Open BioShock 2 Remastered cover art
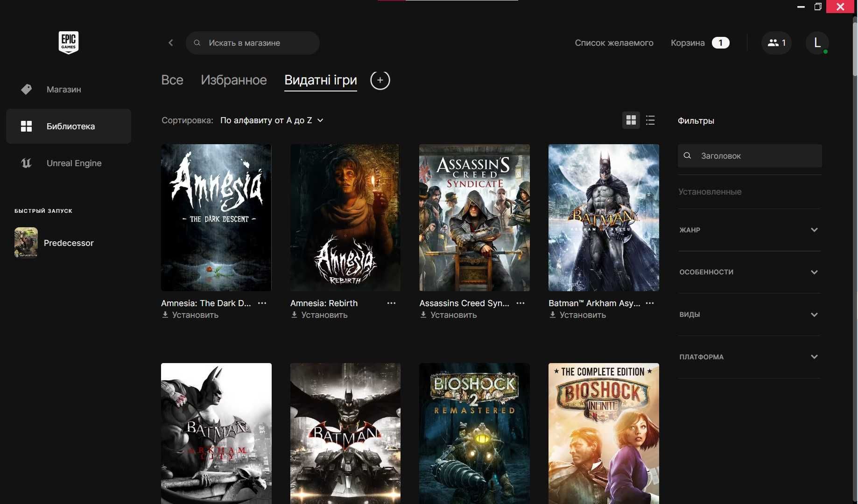Image resolution: width=858 pixels, height=504 pixels. point(474,434)
